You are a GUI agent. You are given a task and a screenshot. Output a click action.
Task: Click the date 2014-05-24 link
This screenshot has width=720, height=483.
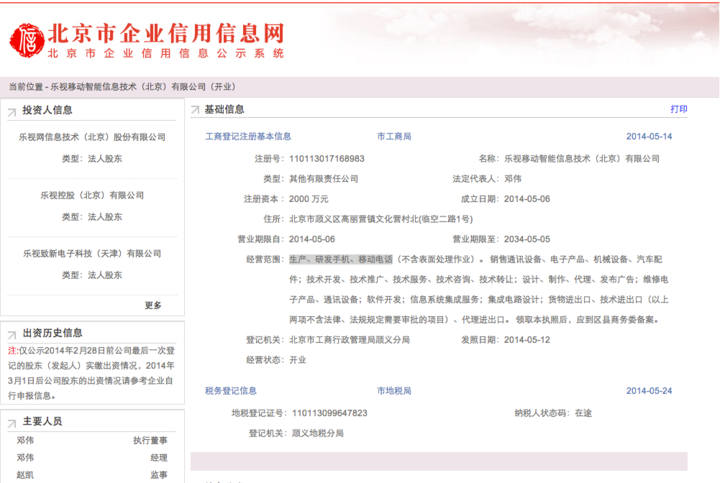point(649,390)
